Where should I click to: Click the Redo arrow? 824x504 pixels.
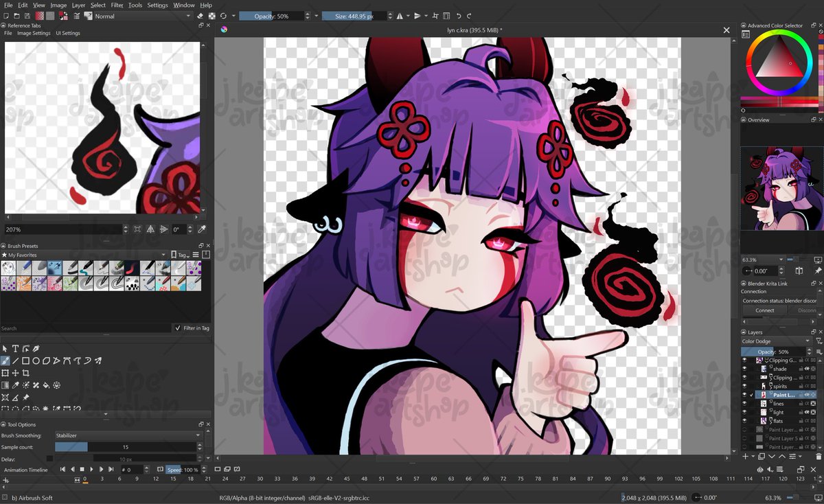coord(469,16)
